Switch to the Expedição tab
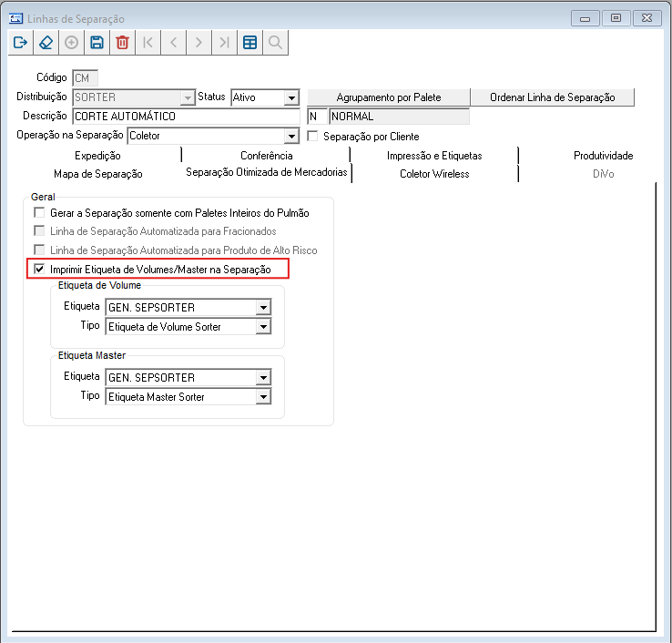This screenshot has height=643, width=672. [x=97, y=156]
